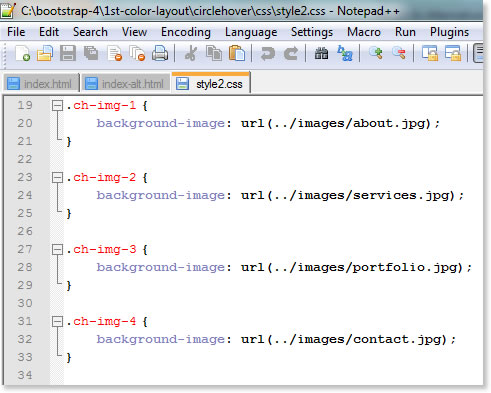491x393 pixels.
Task: Click the Save file icon
Action: 68,53
